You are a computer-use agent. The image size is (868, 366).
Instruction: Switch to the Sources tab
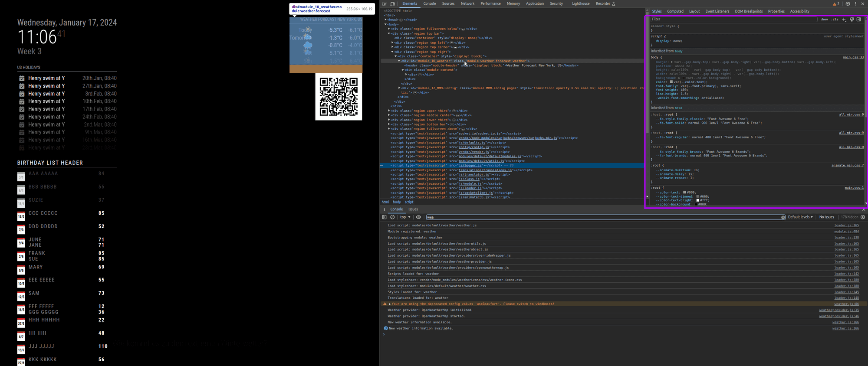[x=448, y=3]
